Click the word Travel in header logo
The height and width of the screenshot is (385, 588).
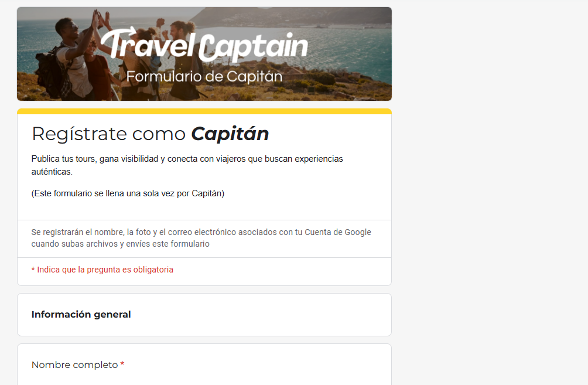click(x=148, y=43)
